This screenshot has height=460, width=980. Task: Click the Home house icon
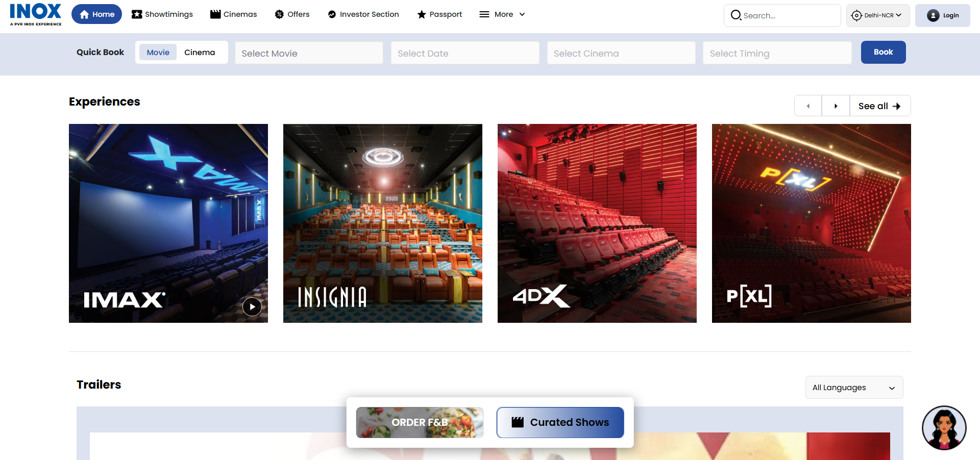coord(84,14)
